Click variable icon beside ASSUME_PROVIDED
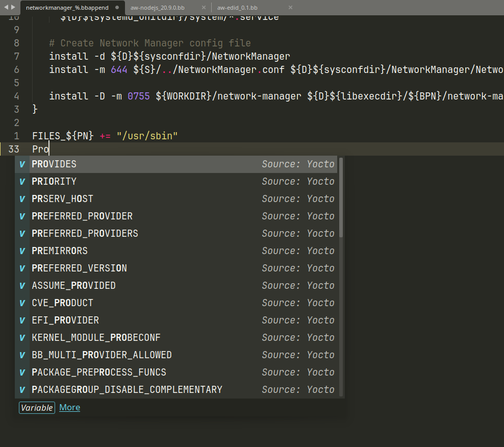The height and width of the screenshot is (447, 504). [x=22, y=286]
